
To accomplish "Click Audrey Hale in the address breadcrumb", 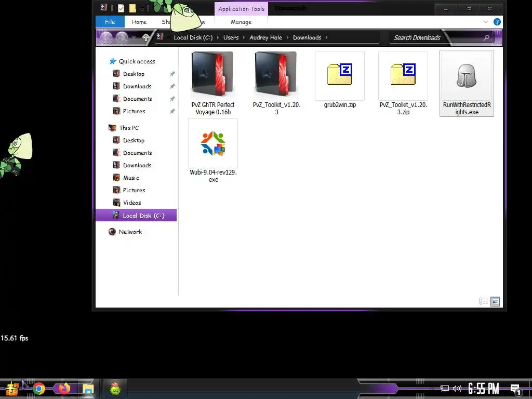I will point(265,37).
